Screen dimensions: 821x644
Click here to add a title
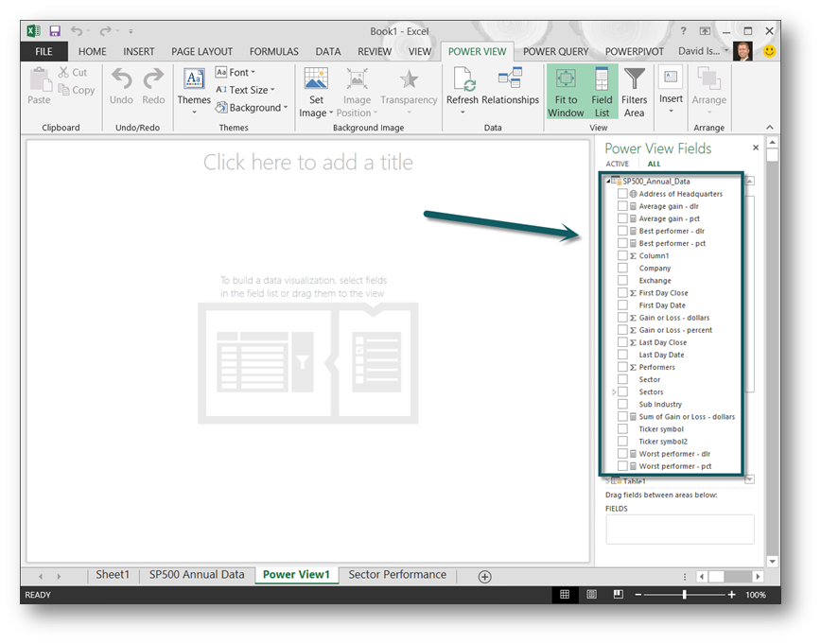[x=308, y=163]
